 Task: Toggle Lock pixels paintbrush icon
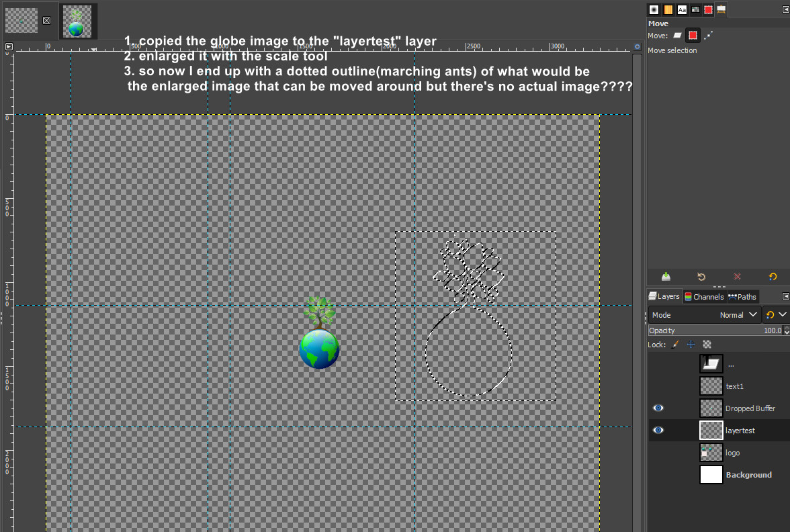coord(675,345)
